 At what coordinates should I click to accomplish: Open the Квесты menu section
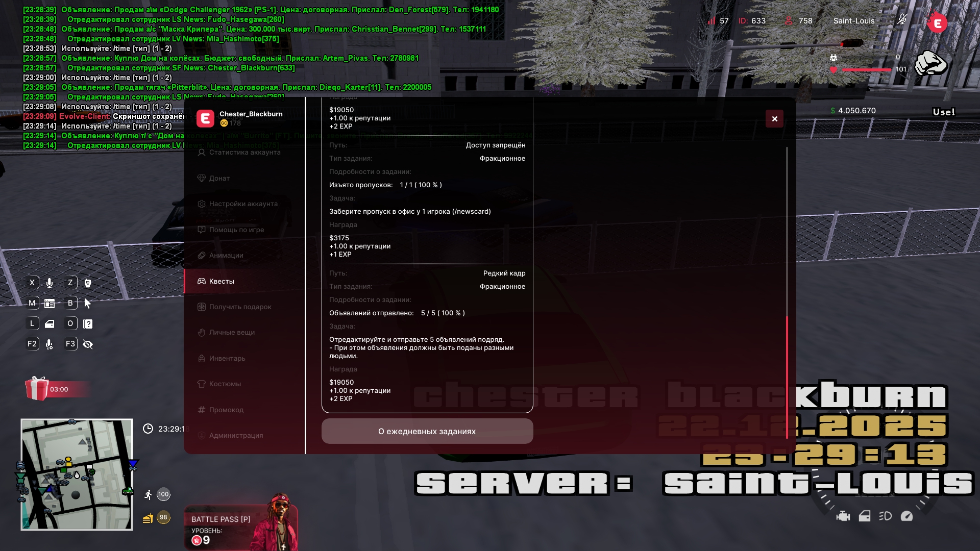222,281
